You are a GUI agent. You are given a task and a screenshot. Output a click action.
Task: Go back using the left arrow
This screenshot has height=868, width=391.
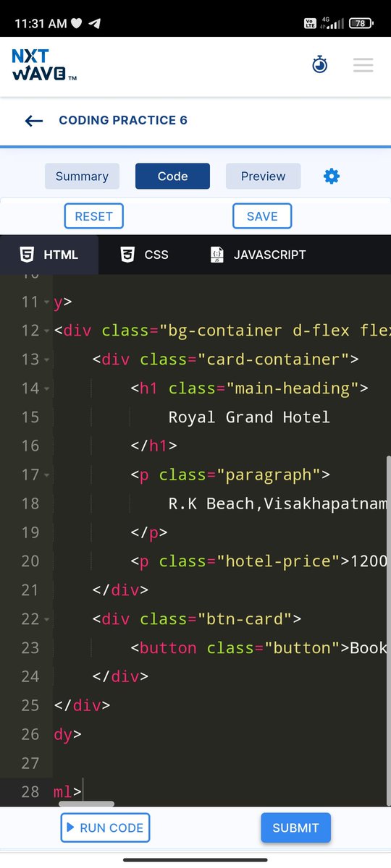[34, 121]
